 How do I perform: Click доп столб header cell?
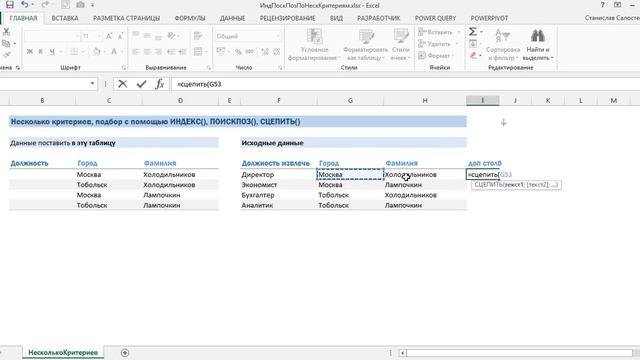[x=483, y=163]
